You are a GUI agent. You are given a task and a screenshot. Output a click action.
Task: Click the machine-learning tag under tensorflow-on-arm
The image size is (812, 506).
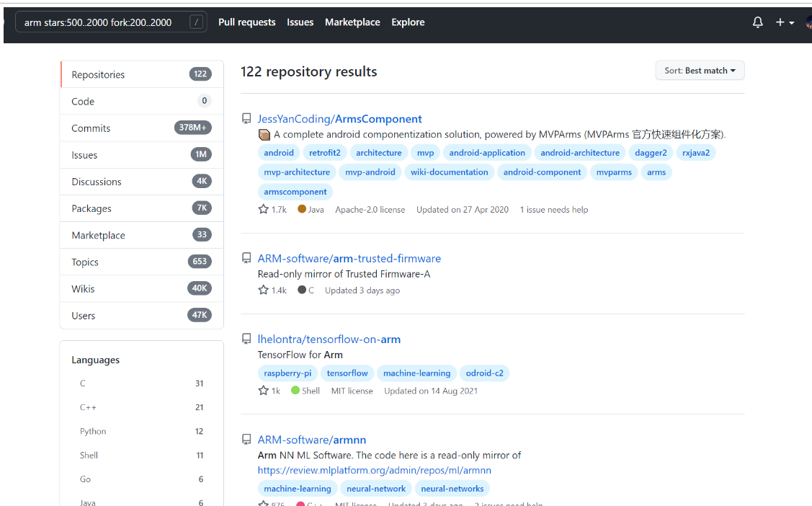[416, 373]
